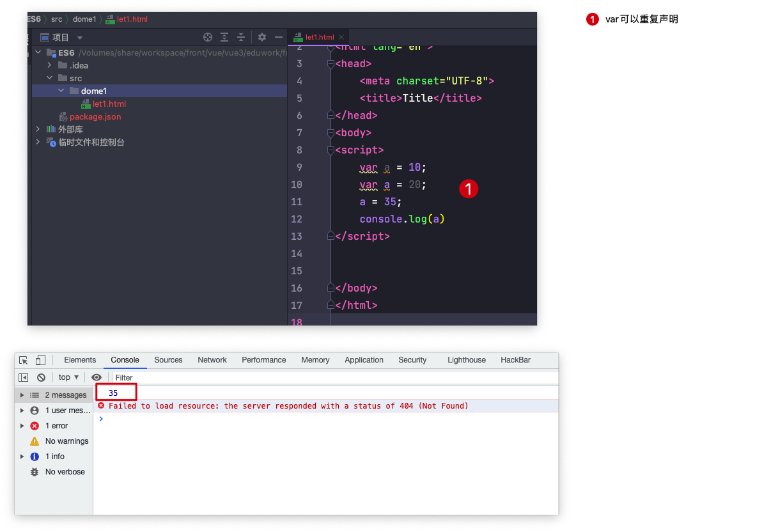Image resolution: width=778 pixels, height=532 pixels.
Task: Expand the 1 error message group
Action: click(22, 426)
